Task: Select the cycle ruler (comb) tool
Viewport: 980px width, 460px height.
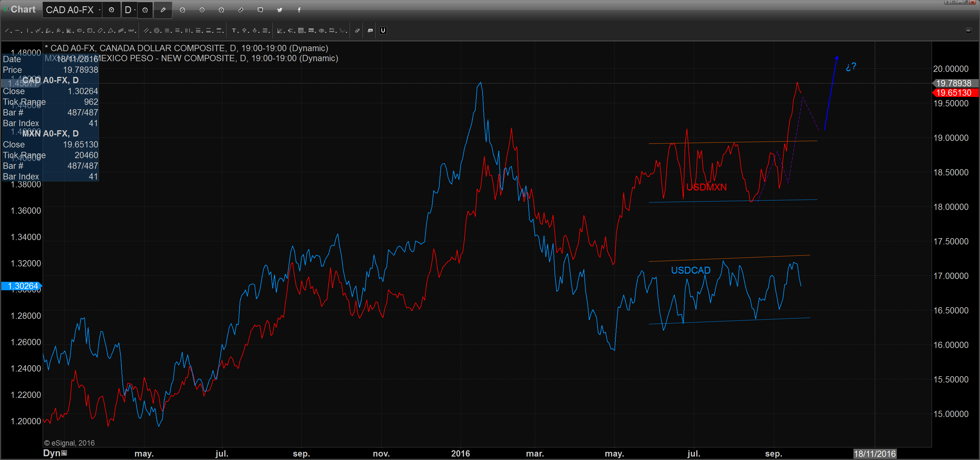Action: tap(131, 30)
